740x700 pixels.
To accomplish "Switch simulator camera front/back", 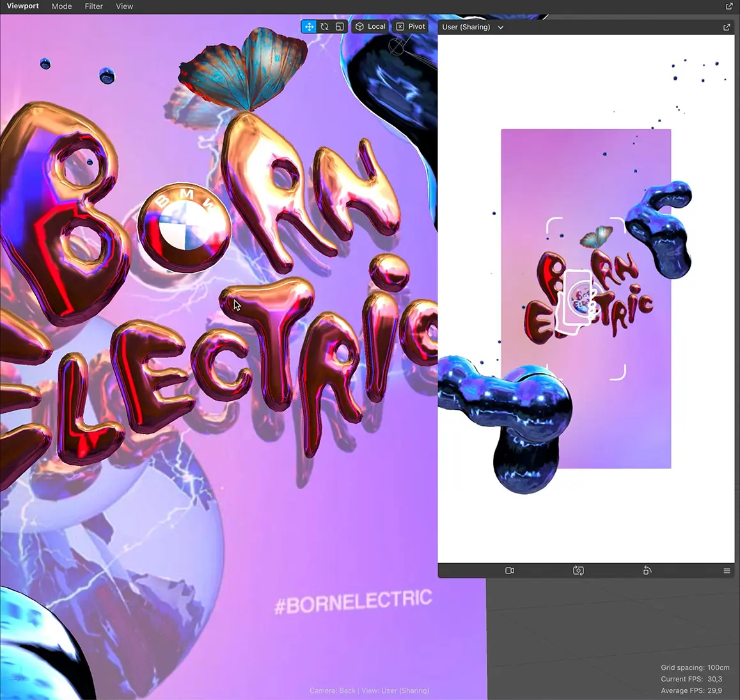I will (578, 571).
